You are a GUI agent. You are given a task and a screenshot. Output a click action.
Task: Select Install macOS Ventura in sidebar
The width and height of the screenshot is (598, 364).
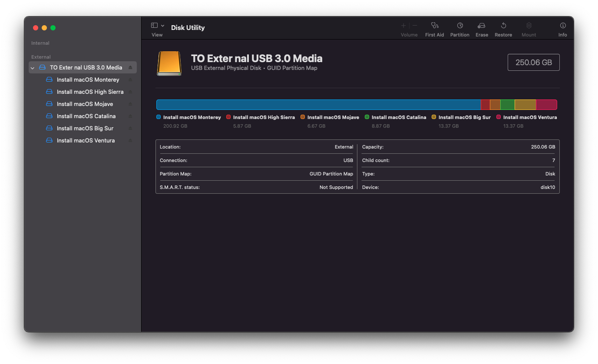tap(83, 140)
